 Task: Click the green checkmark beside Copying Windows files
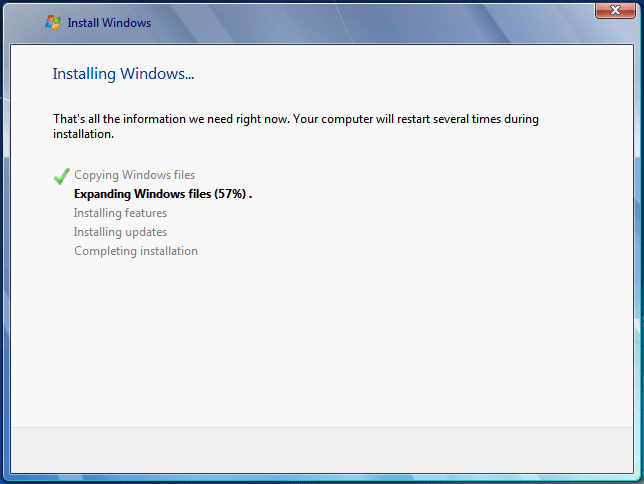[62, 176]
